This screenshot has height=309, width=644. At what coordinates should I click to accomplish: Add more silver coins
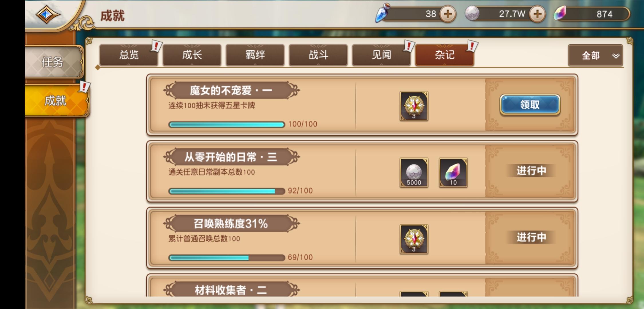point(537,14)
